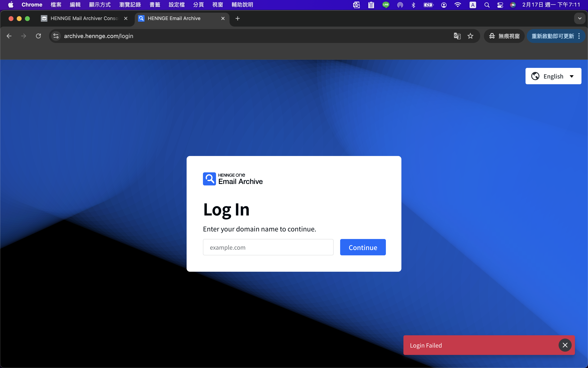The image size is (588, 368).
Task: Open the 輔助說明 menu
Action: (242, 5)
